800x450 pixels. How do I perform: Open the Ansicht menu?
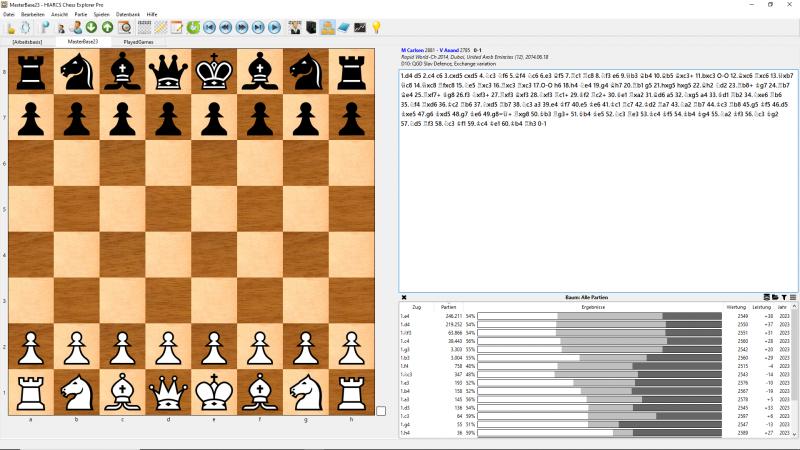[60, 15]
